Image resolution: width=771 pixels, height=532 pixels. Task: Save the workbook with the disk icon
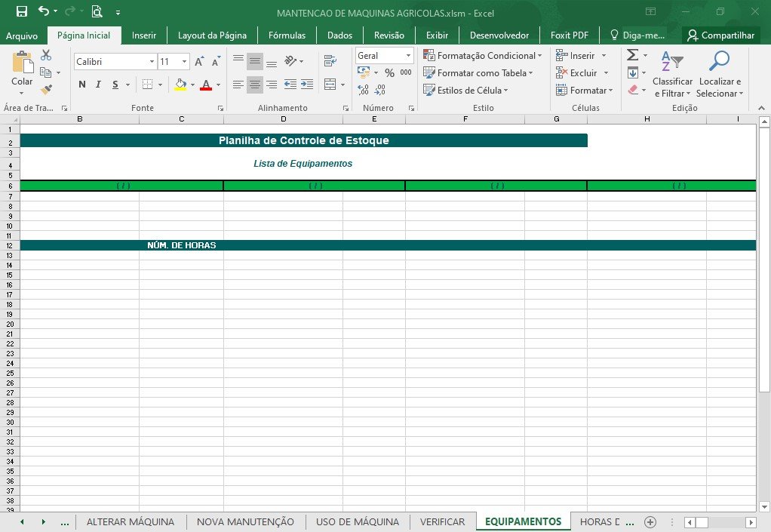pos(22,11)
